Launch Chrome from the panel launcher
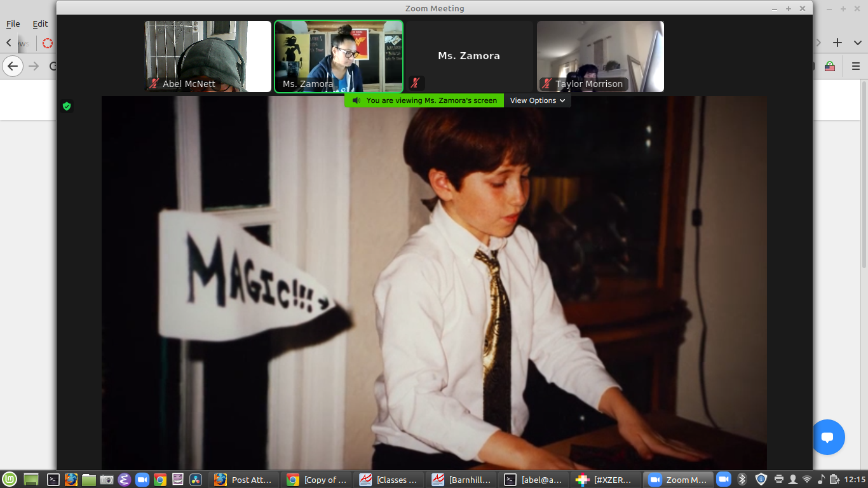868x488 pixels. (x=160, y=480)
